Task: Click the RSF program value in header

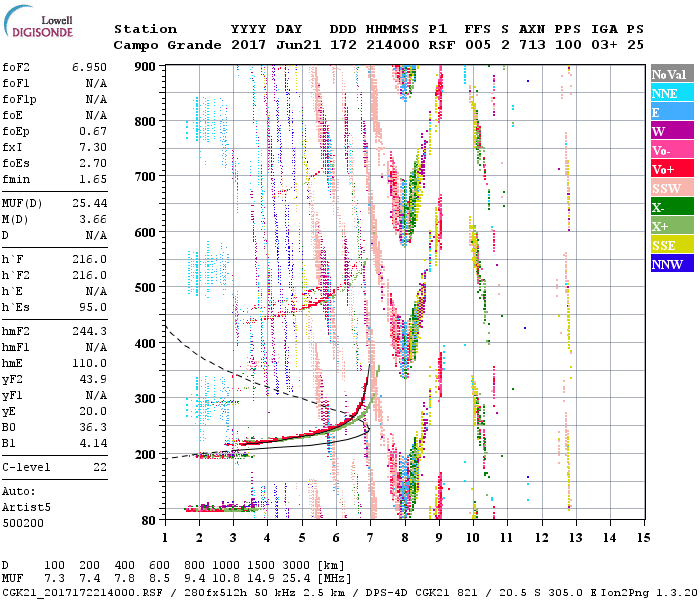Action: tap(442, 45)
